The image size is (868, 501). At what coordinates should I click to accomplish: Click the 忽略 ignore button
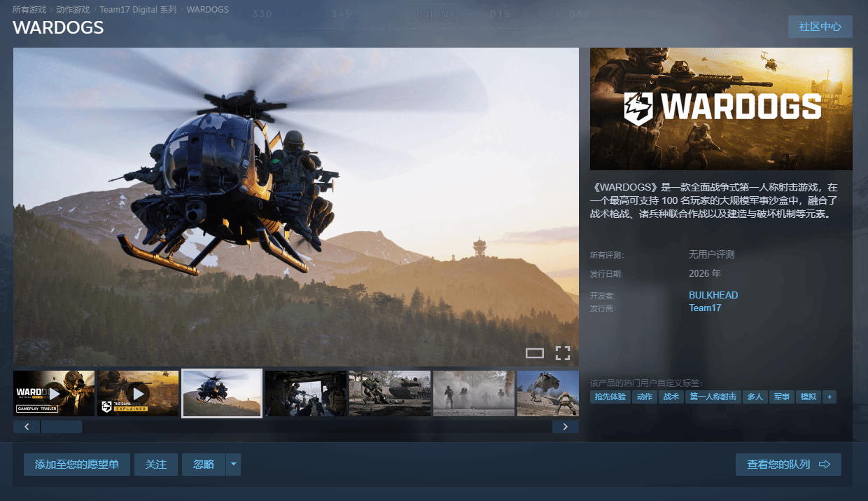click(204, 465)
